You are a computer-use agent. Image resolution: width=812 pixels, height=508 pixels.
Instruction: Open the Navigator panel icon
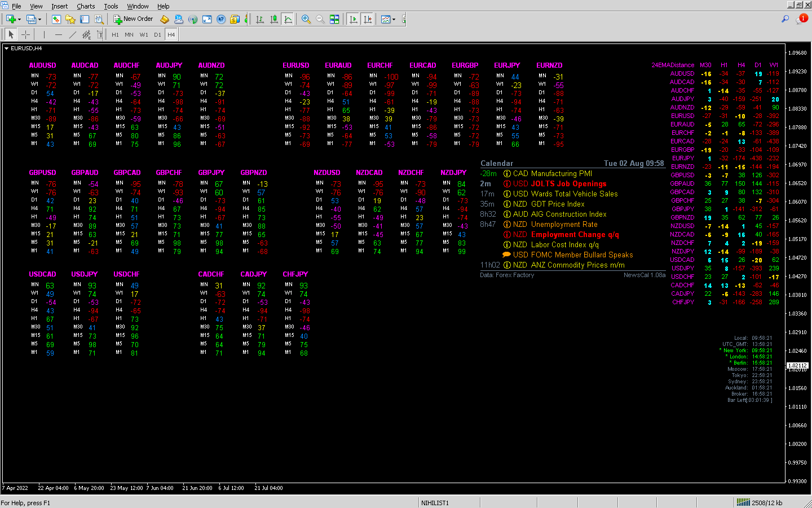point(70,19)
